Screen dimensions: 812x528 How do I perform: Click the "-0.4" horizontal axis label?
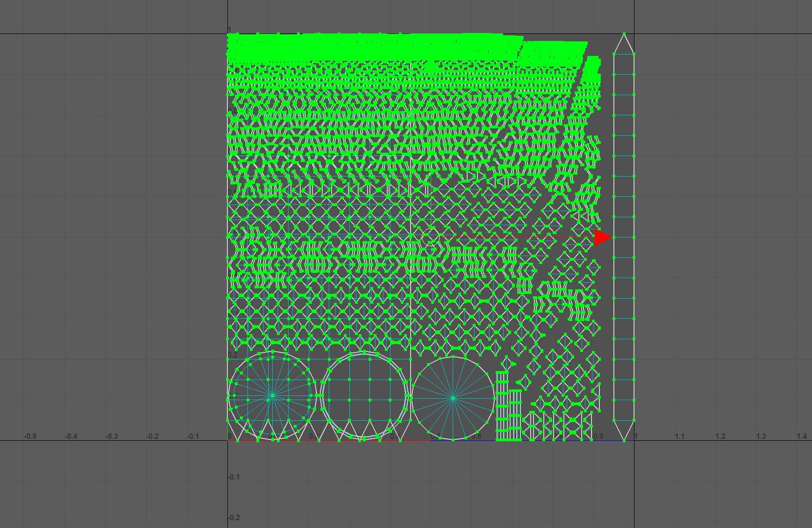pyautogui.click(x=71, y=436)
